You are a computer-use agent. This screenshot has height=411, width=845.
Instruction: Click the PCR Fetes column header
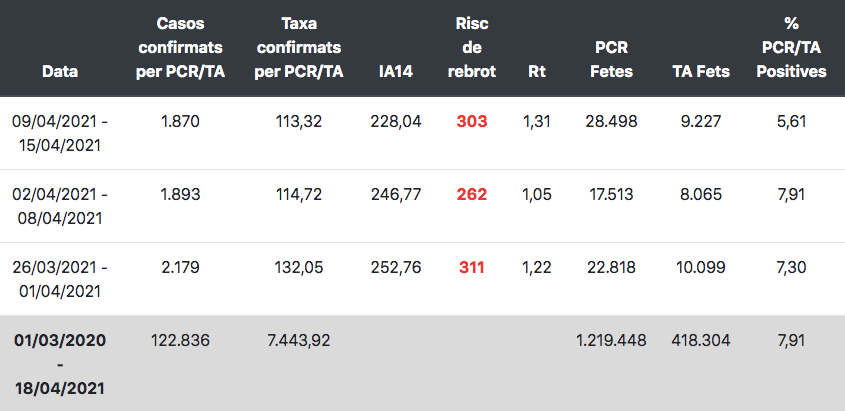(611, 59)
